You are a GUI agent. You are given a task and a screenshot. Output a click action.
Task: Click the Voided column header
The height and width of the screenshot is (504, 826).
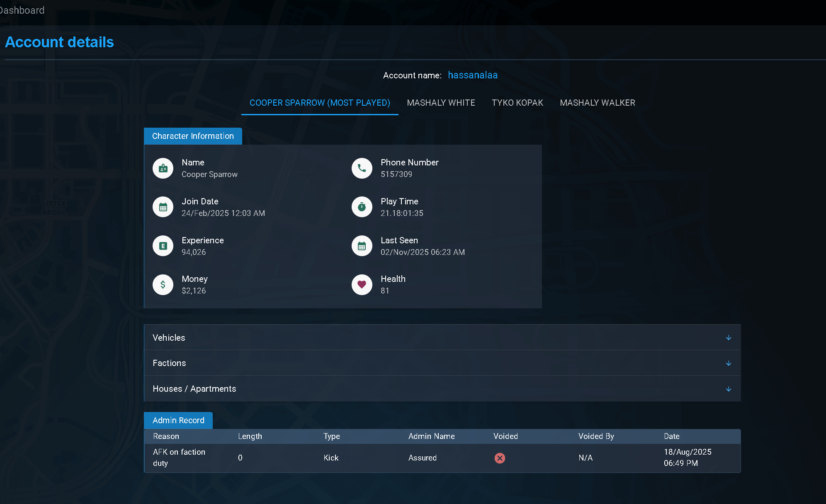pyautogui.click(x=505, y=436)
